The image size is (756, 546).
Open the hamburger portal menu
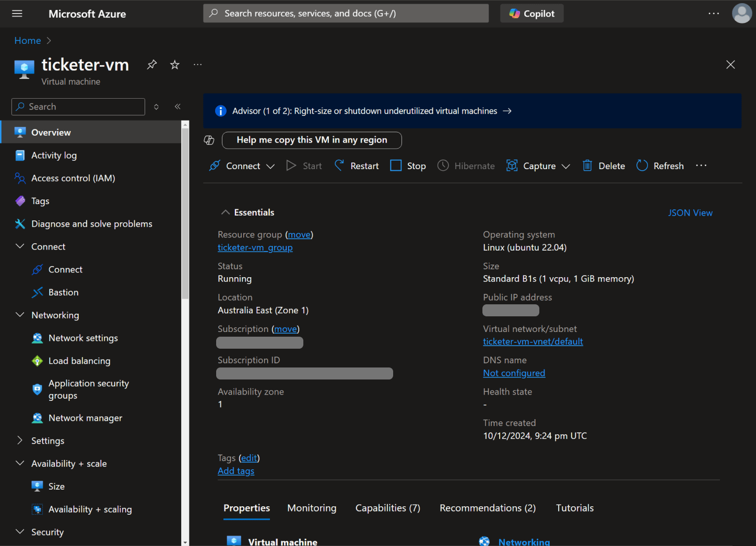[x=17, y=14]
